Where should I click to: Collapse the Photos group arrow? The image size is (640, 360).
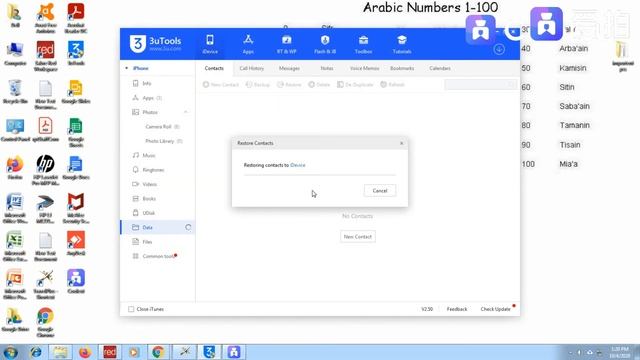(186, 112)
